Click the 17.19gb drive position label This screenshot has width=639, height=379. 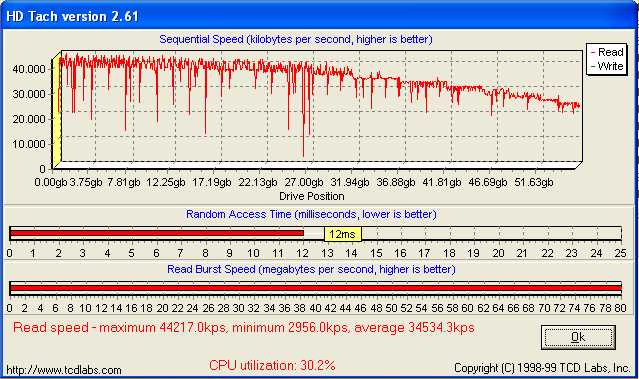pos(212,182)
